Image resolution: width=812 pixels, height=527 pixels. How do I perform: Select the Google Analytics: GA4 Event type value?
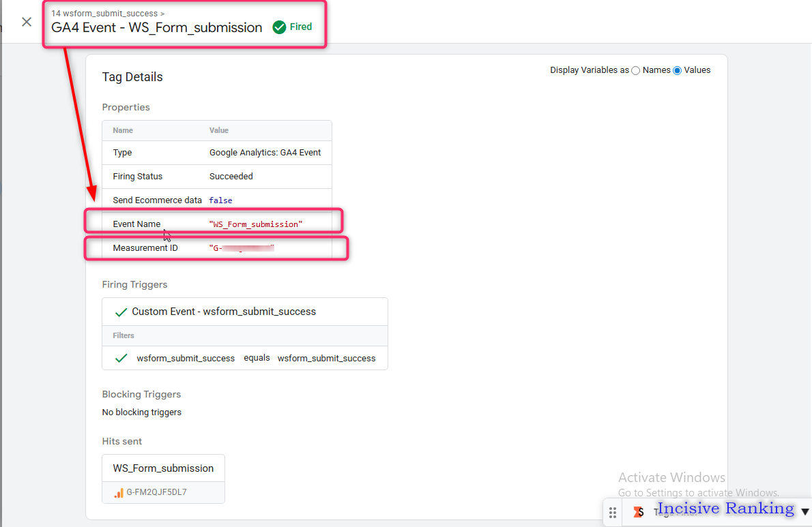point(265,153)
